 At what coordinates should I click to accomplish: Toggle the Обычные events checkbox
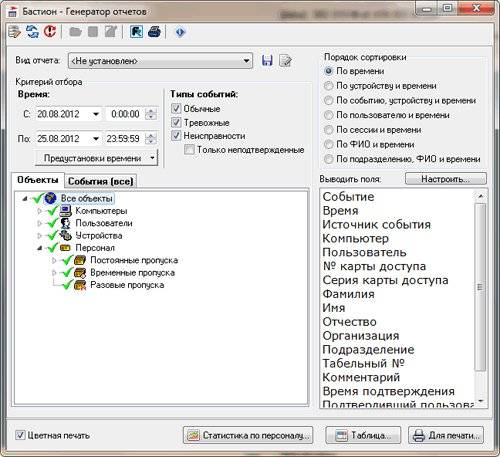pos(176,108)
